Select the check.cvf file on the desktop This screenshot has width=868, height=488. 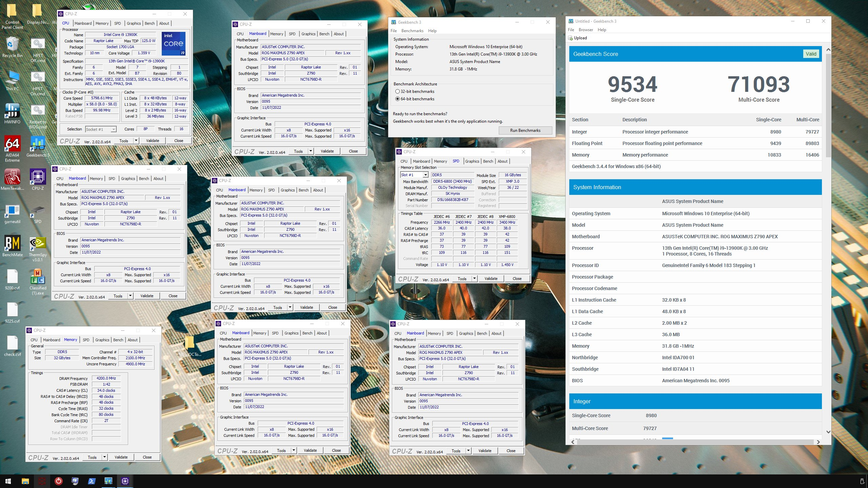(12, 346)
